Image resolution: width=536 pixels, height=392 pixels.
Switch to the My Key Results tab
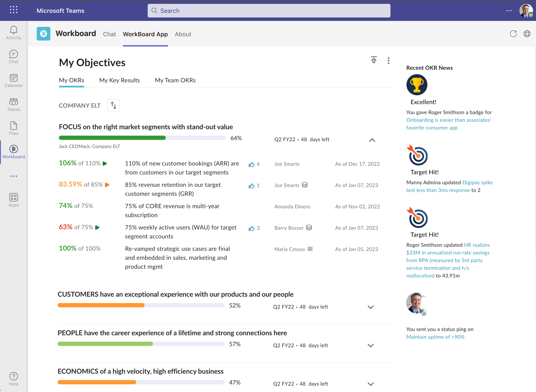[x=119, y=80]
